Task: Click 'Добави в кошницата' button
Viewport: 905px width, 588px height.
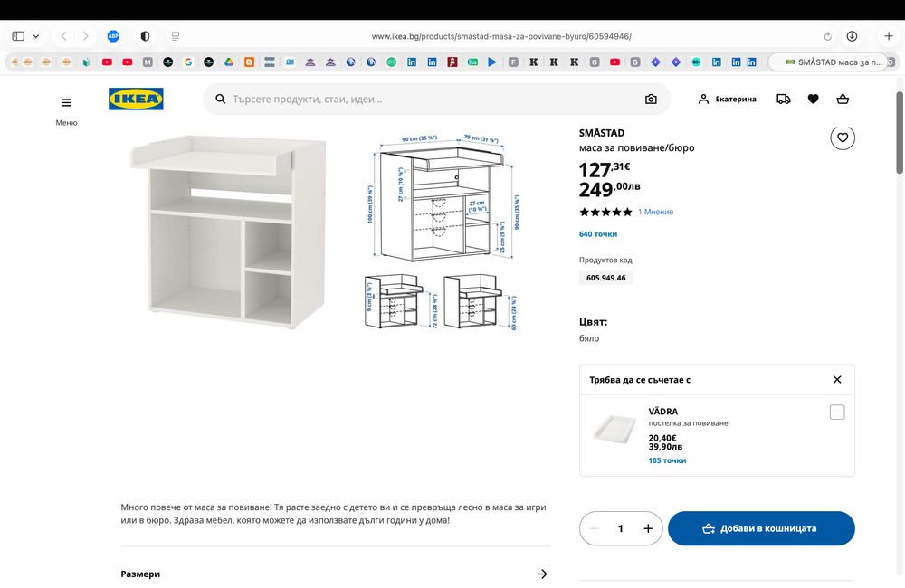Action: [x=761, y=528]
